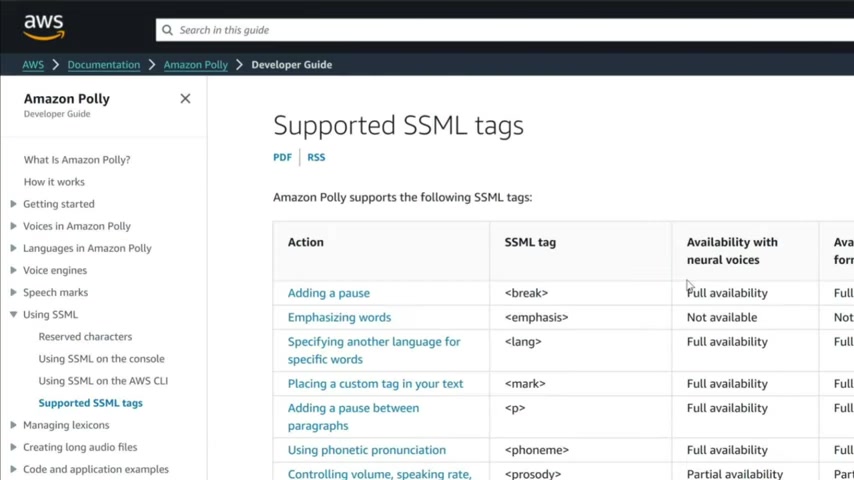Open the Speech marks page
Screen dimensions: 854x480
(x=56, y=293)
